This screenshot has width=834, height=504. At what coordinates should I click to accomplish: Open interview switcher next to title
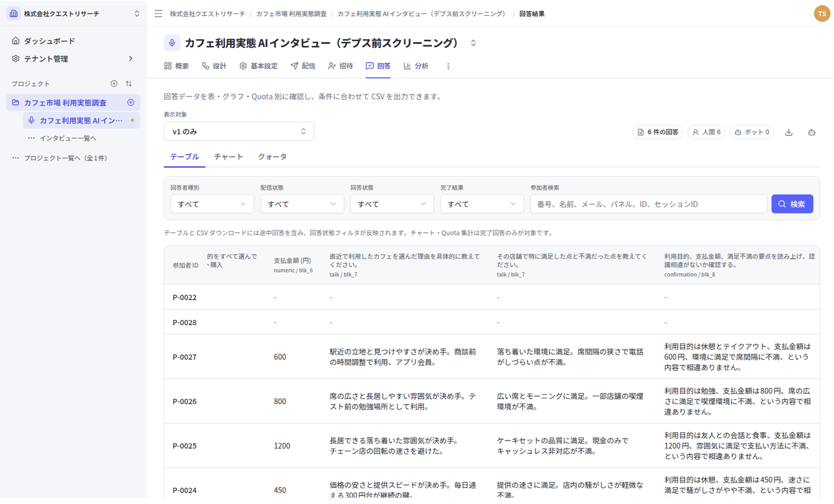(x=473, y=43)
